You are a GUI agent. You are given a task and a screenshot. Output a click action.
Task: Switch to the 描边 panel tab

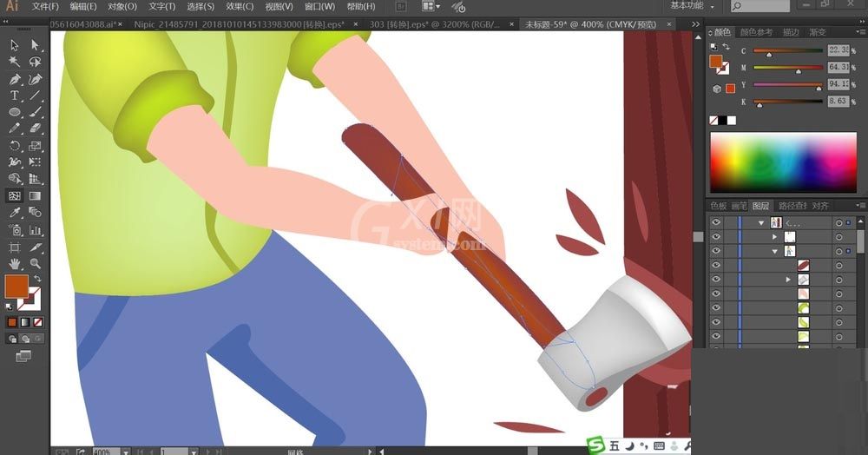[x=791, y=32]
